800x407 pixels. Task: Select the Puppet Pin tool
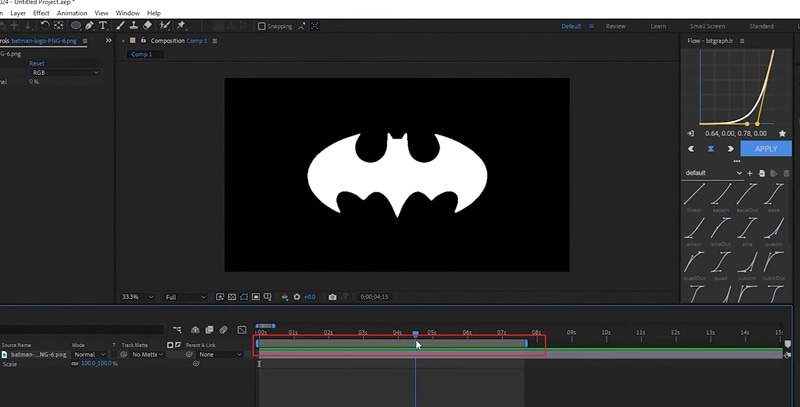tap(180, 25)
